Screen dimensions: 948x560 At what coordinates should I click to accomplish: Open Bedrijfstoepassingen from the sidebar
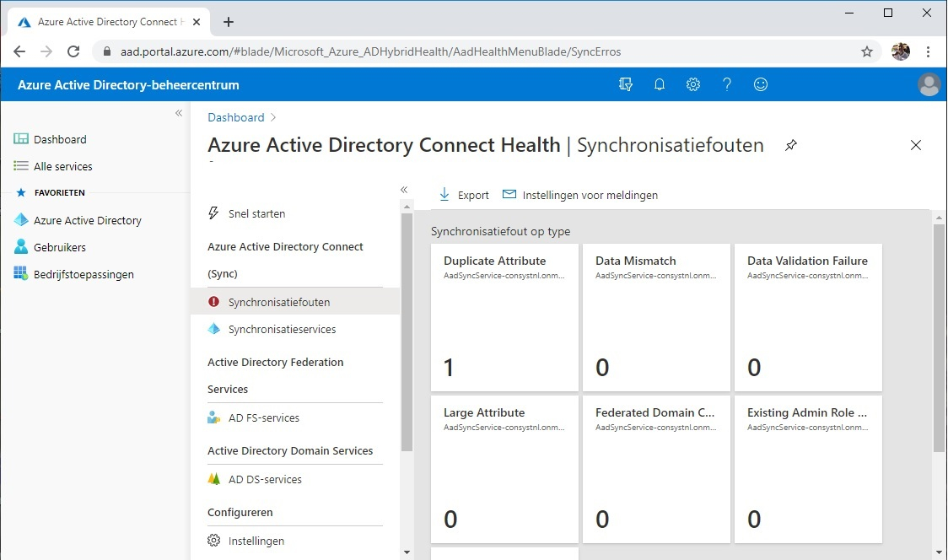[85, 274]
